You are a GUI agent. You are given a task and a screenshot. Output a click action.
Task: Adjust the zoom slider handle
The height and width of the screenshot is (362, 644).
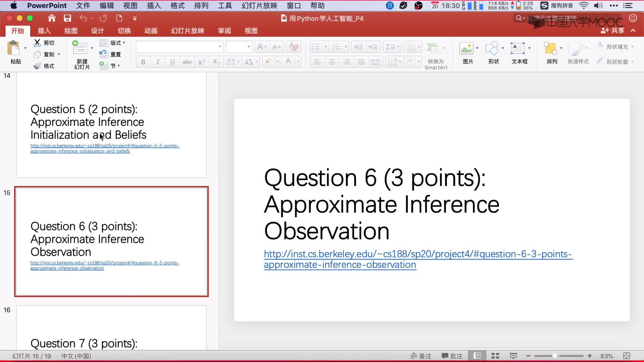(555, 356)
